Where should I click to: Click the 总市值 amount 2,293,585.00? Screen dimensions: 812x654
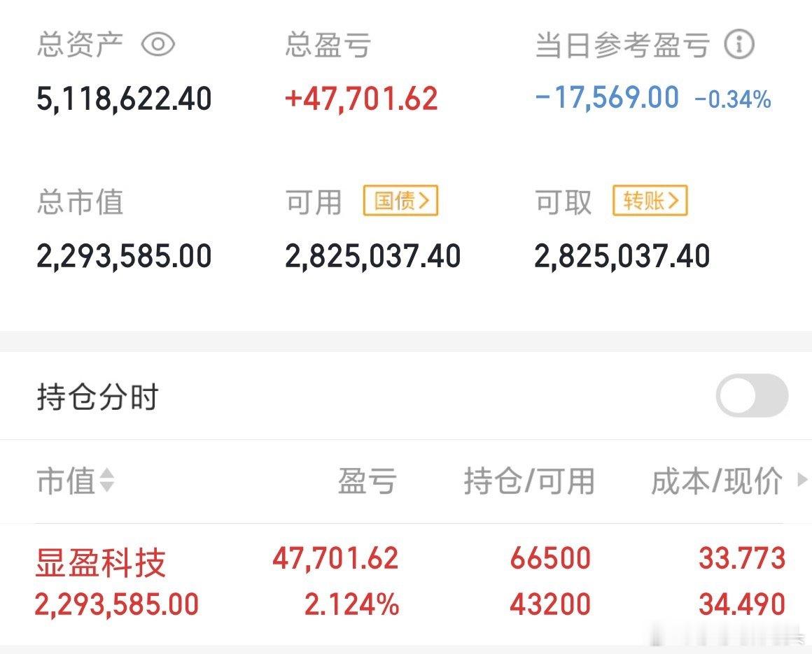point(124,256)
